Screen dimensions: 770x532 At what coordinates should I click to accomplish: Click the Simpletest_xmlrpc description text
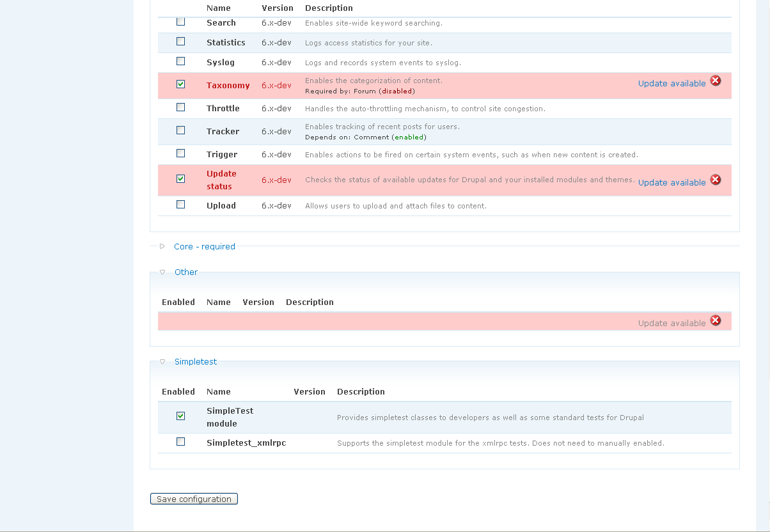(x=501, y=443)
